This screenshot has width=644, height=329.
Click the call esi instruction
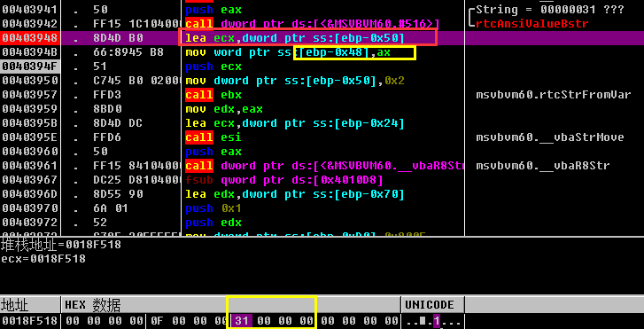click(213, 137)
